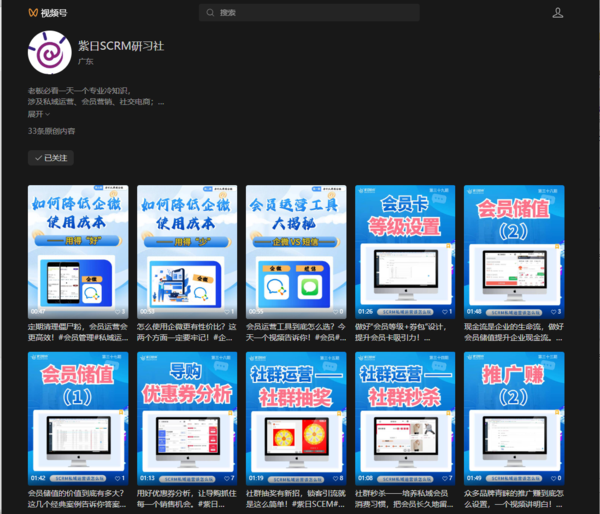The image size is (600, 514).
Task: Click heart icon on 用得少 video
Action: [x=227, y=312]
